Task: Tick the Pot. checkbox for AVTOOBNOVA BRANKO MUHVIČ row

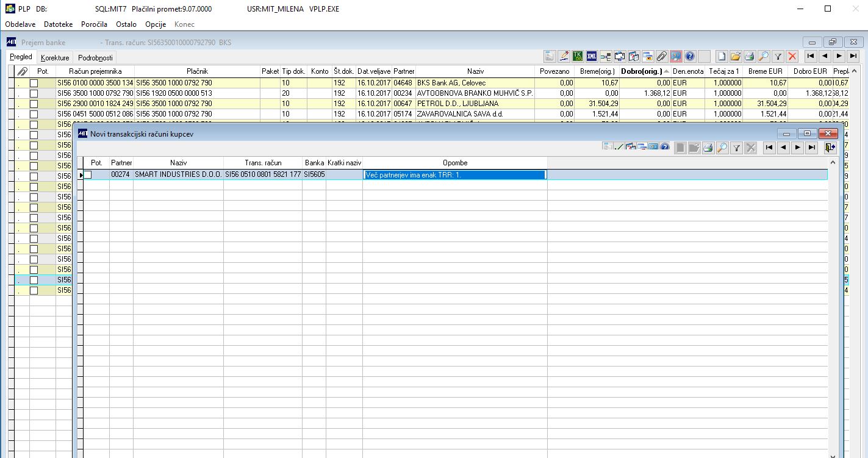Action: pyautogui.click(x=34, y=93)
